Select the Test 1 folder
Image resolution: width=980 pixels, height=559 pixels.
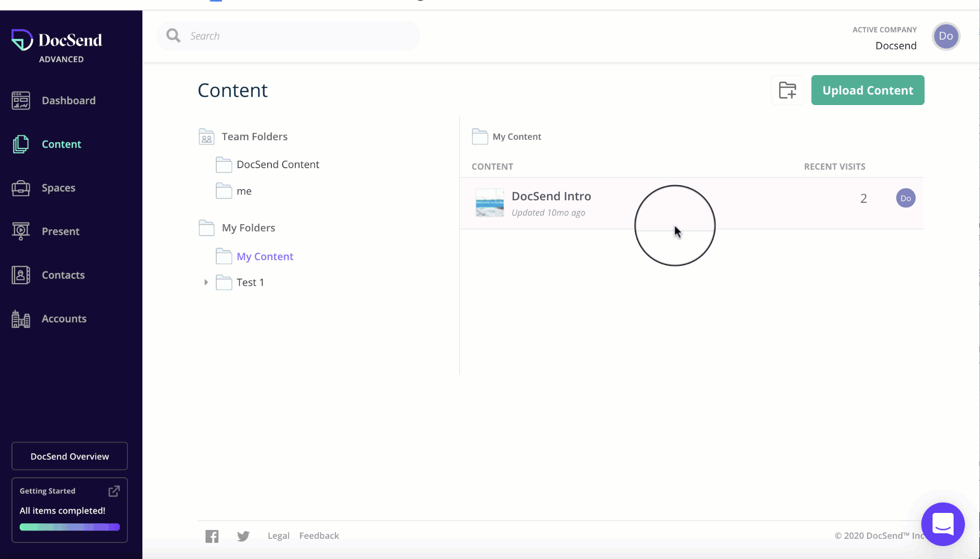251,282
